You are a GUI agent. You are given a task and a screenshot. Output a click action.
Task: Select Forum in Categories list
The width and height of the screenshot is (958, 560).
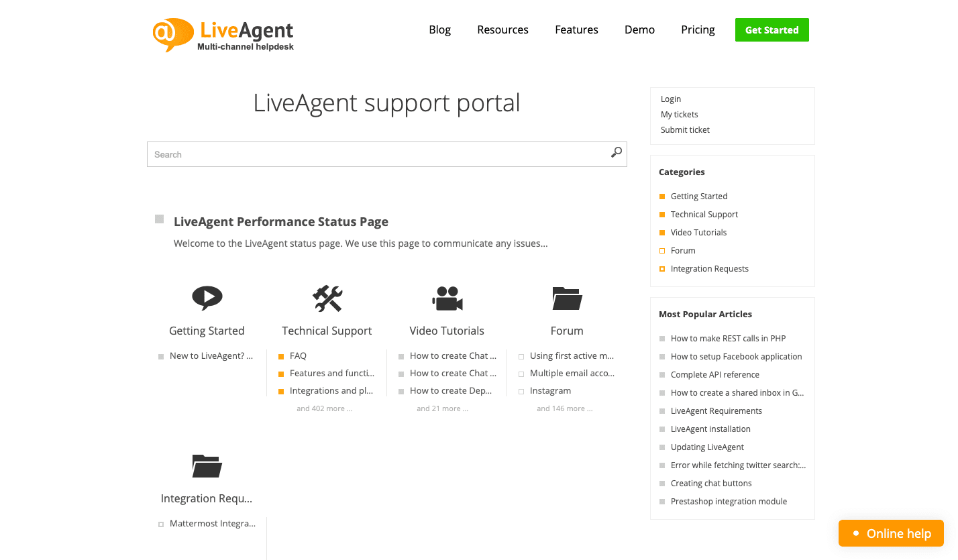pos(683,250)
